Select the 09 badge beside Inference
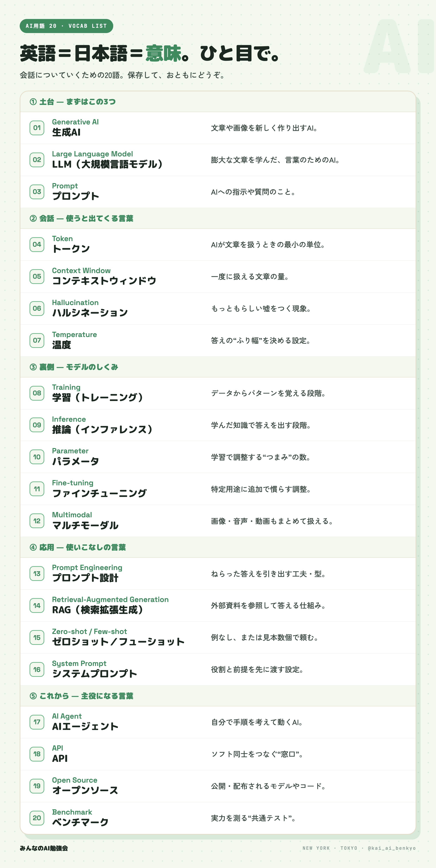Screen dimensions: 436x868 click(x=37, y=425)
